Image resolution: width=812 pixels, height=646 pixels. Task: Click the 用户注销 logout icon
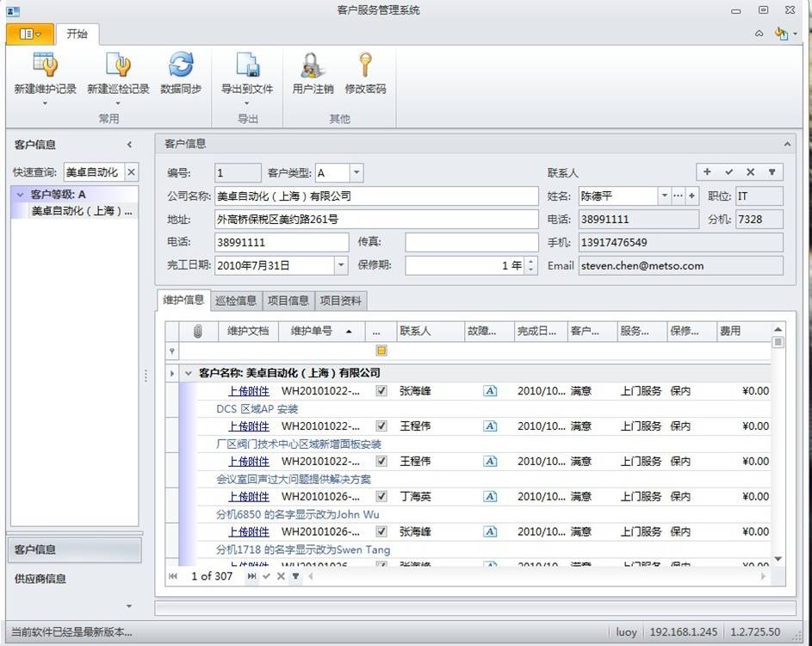313,65
